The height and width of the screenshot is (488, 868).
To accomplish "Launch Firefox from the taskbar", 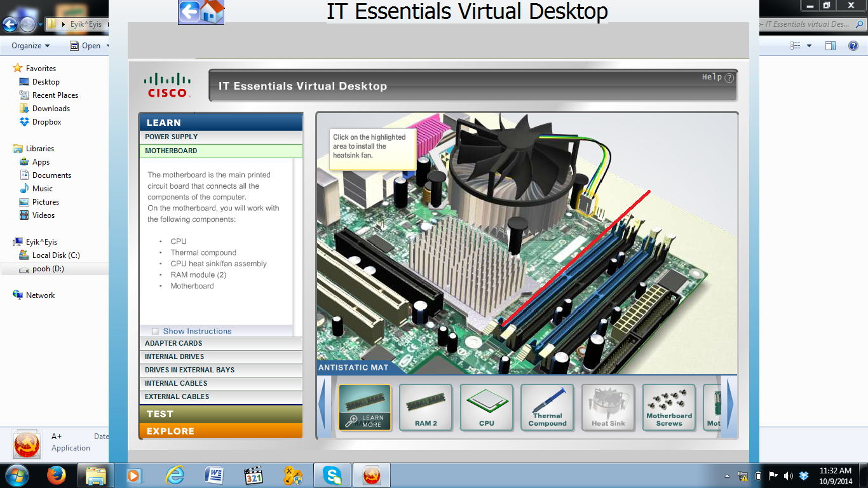I will [x=57, y=475].
